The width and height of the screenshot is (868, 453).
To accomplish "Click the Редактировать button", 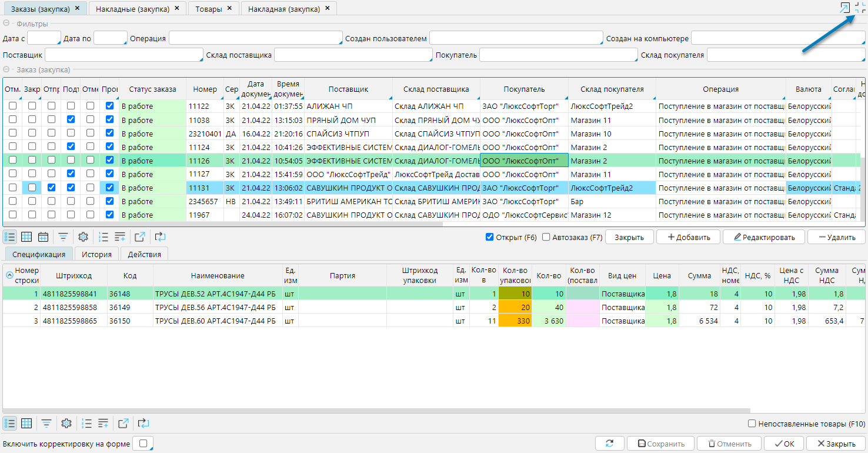I will [x=763, y=237].
